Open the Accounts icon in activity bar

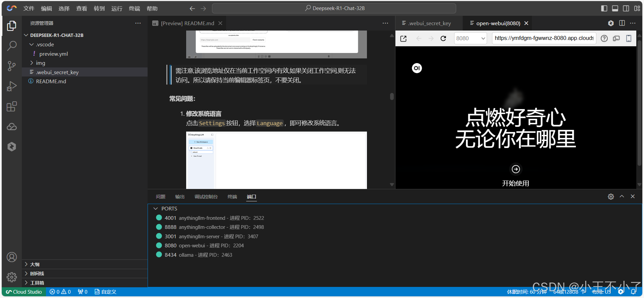[x=12, y=257]
